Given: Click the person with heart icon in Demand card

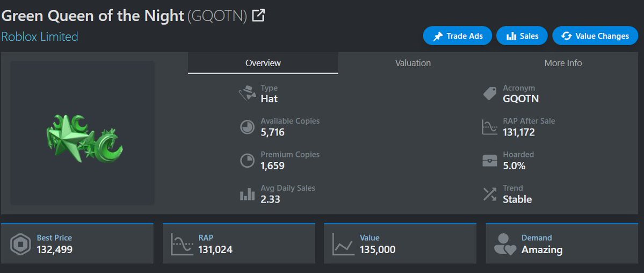Looking at the screenshot, I should (505, 244).
